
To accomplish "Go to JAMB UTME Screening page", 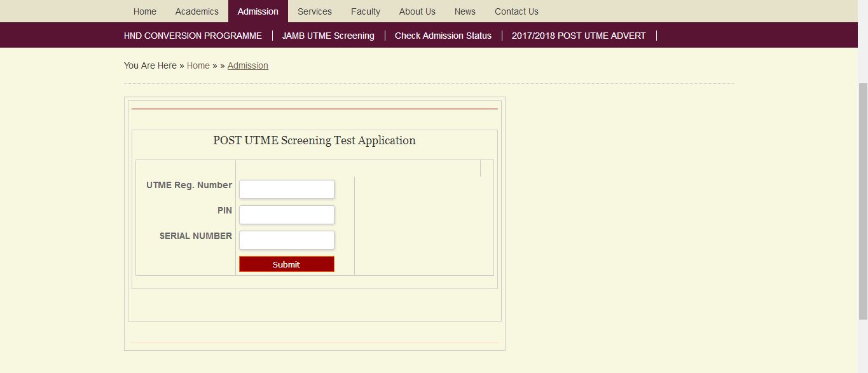I will coord(328,36).
